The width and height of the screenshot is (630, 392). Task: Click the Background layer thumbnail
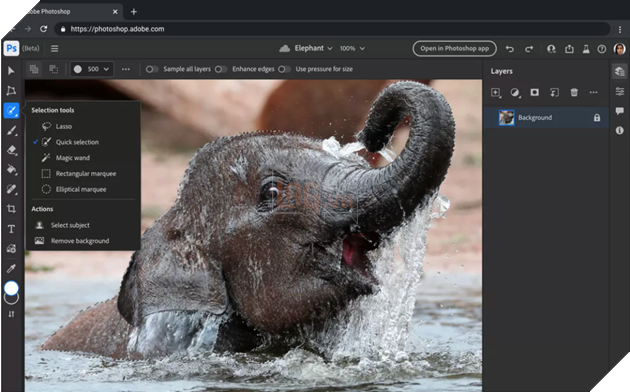coord(506,118)
